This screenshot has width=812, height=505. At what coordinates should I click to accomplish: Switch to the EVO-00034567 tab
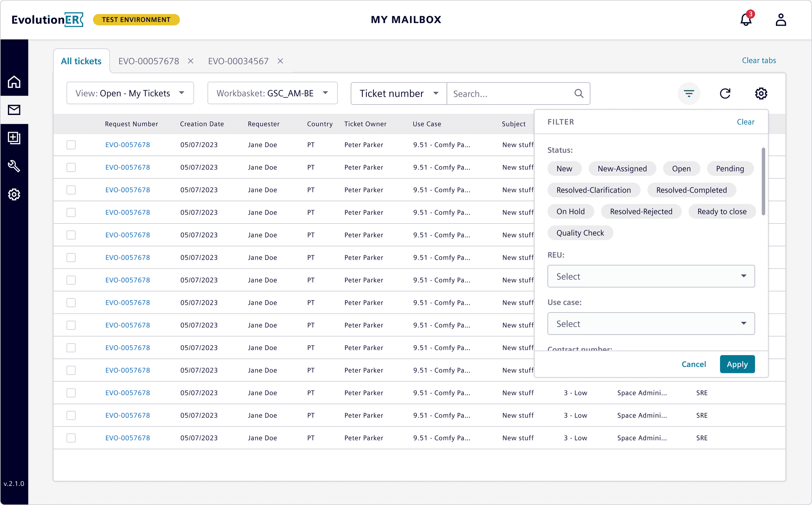pos(238,61)
